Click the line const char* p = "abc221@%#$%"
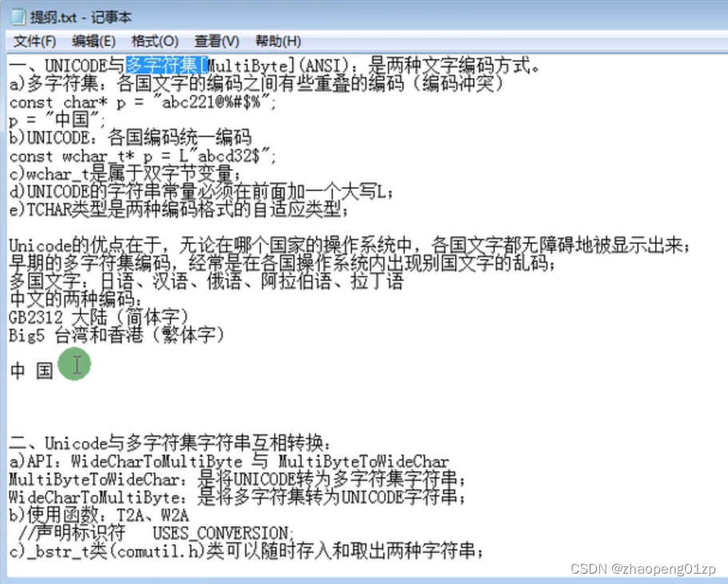Viewport: 728px width, 584px height. pyautogui.click(x=142, y=101)
